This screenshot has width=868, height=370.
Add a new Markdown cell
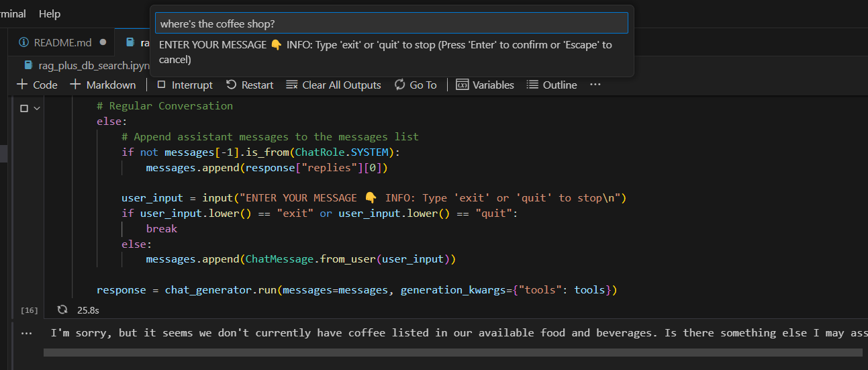103,85
